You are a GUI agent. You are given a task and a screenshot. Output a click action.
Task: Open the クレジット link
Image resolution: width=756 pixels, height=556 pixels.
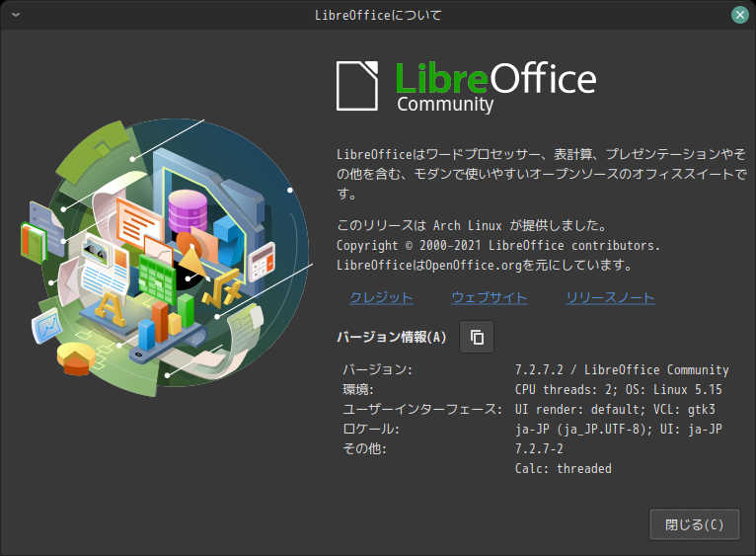coord(381,297)
